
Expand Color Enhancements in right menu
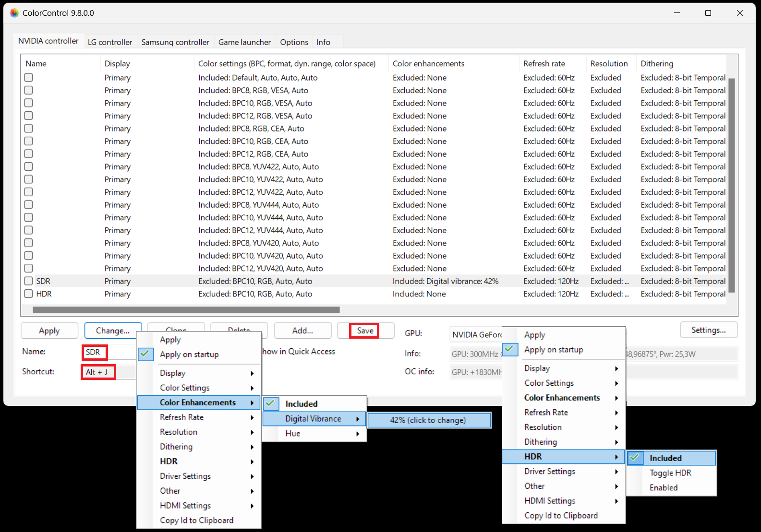[564, 398]
